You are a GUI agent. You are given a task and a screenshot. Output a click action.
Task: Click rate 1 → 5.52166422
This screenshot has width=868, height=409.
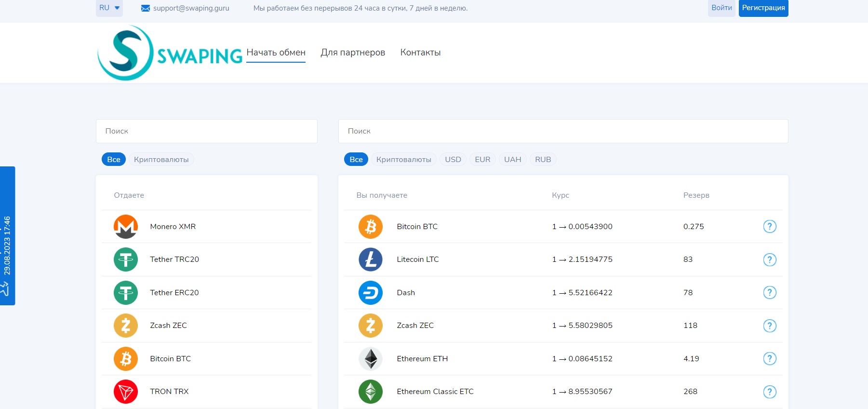click(582, 293)
